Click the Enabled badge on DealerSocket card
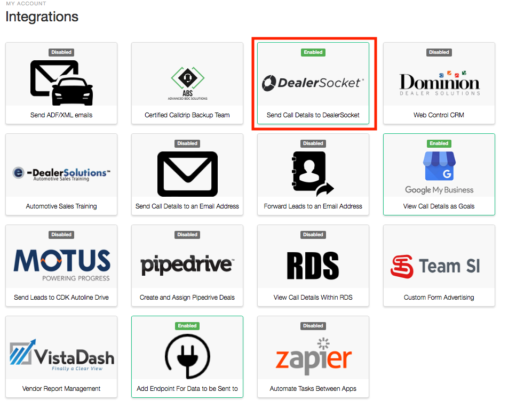Image resolution: width=532 pixels, height=409 pixels. coord(313,52)
